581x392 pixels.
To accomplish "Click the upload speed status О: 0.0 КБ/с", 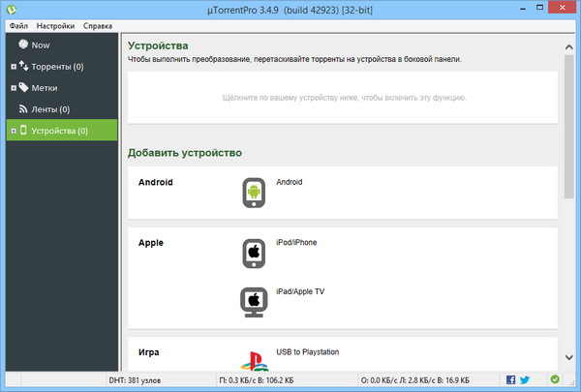I will [x=415, y=380].
